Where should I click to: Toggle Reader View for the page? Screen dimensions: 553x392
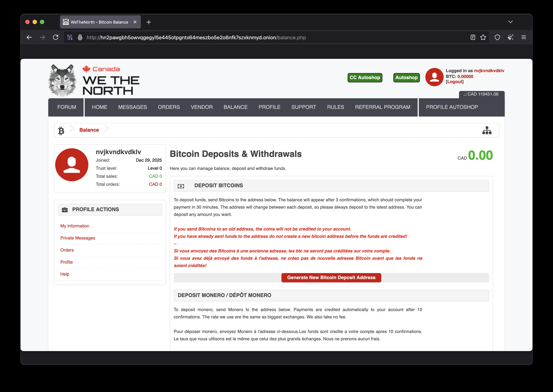click(472, 37)
